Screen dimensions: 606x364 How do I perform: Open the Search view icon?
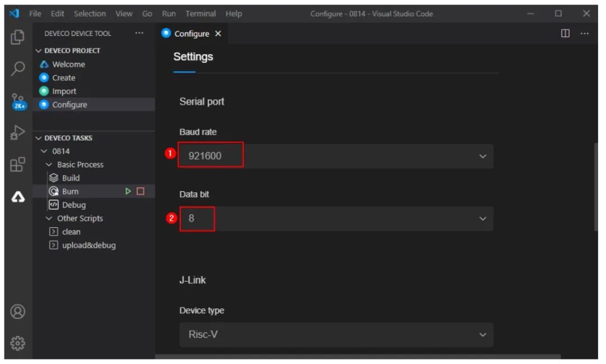(x=17, y=68)
